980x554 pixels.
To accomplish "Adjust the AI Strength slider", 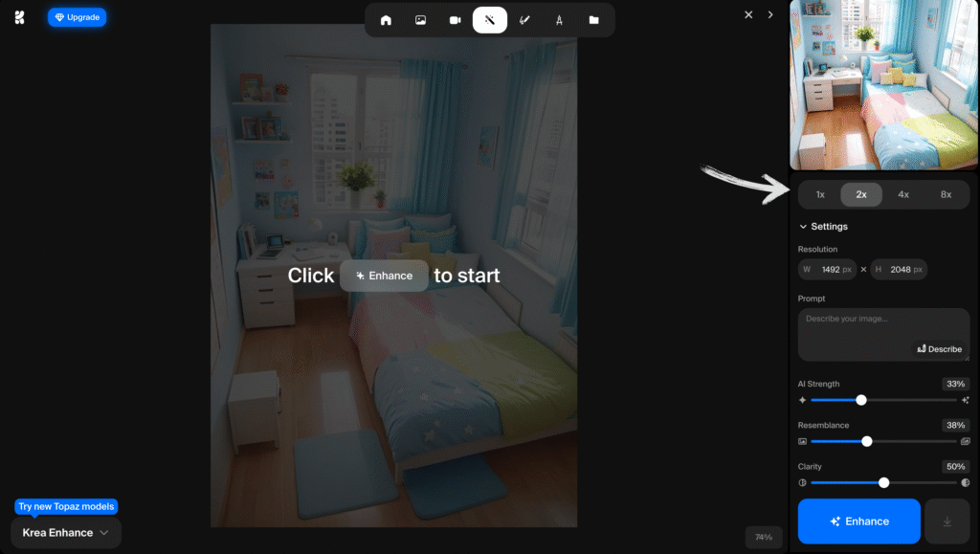I will (859, 400).
